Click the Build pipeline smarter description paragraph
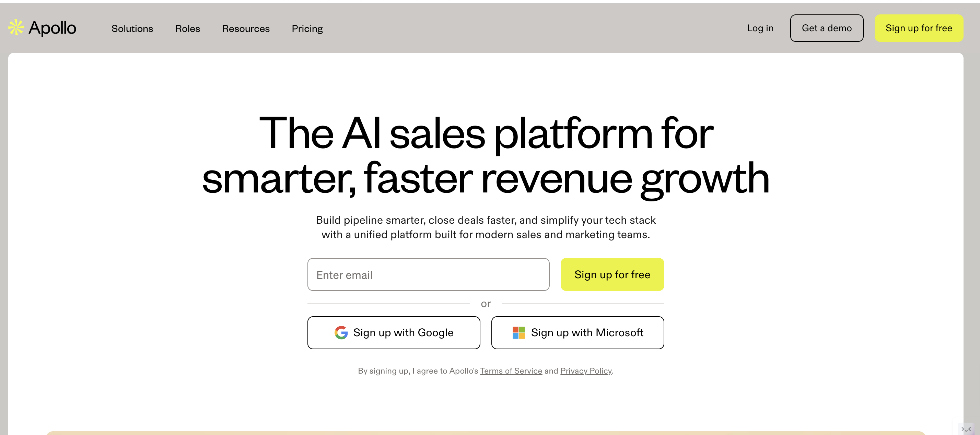Screen dimensions: 980x435 tap(486, 227)
